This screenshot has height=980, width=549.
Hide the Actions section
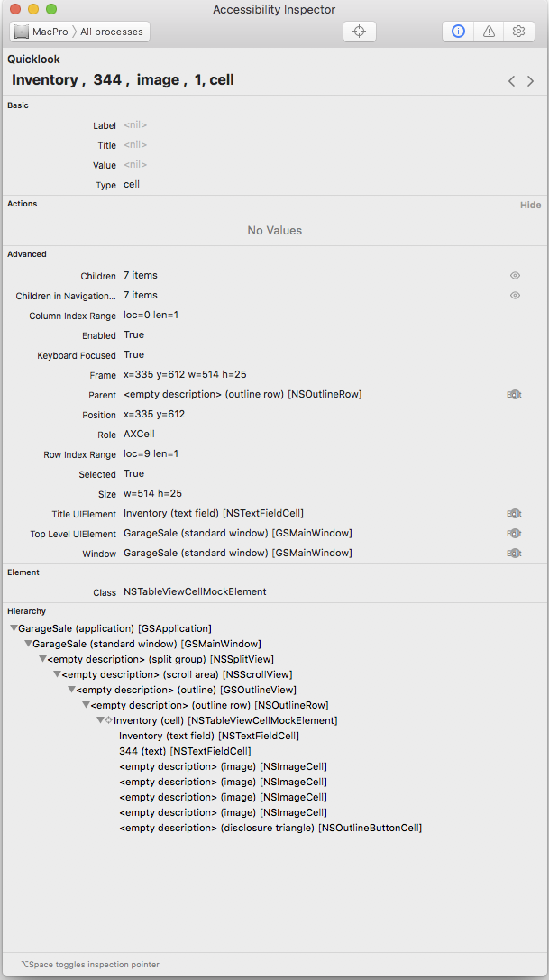click(530, 205)
